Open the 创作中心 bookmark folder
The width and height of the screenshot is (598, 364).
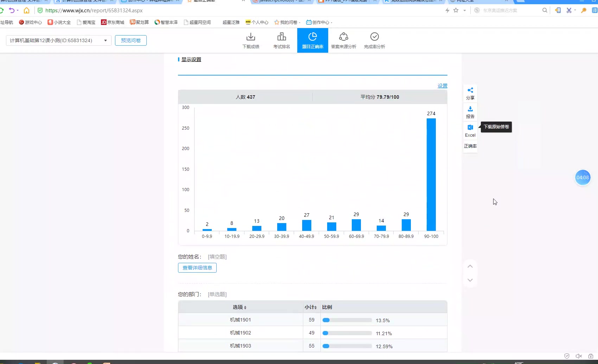coord(319,22)
